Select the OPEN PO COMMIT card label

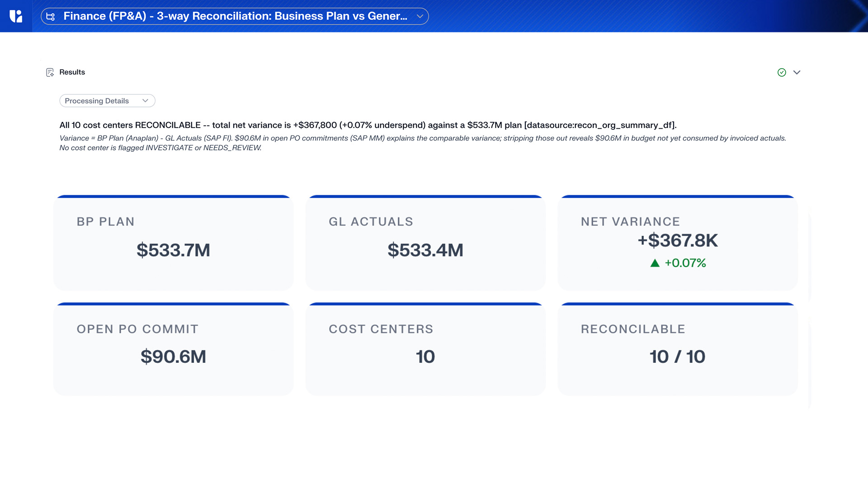click(x=137, y=329)
